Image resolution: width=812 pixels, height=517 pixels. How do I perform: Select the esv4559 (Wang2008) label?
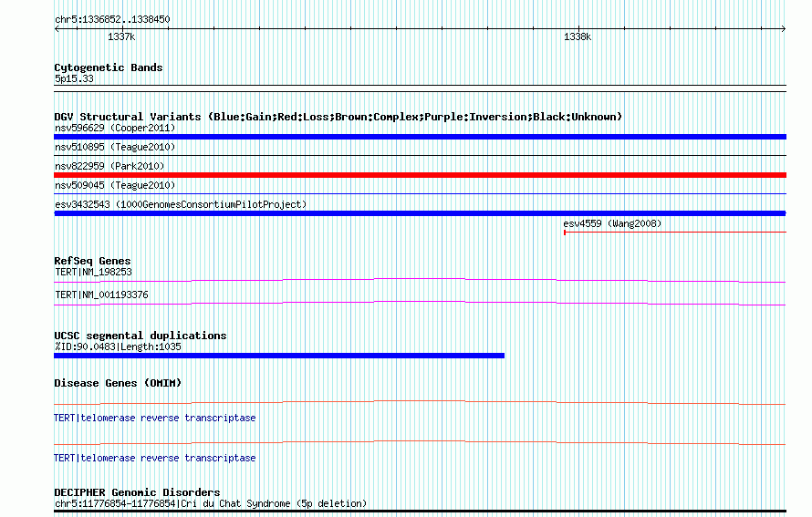612,223
